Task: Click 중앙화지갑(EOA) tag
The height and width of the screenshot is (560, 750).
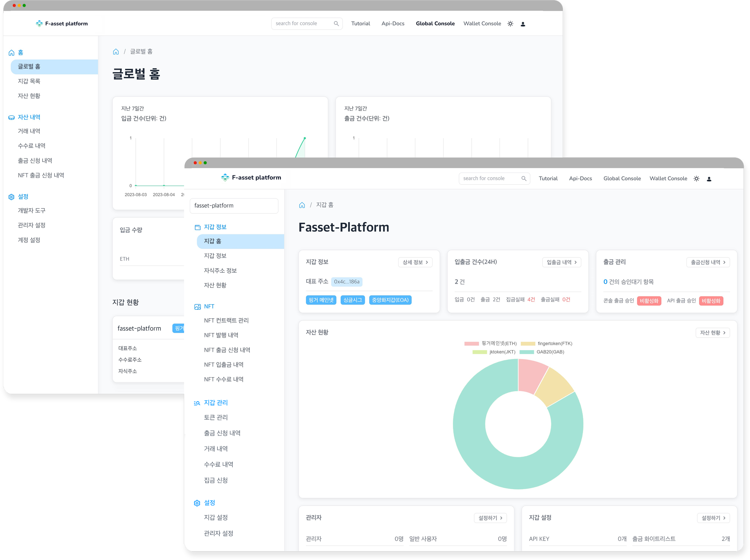Action: (390, 300)
